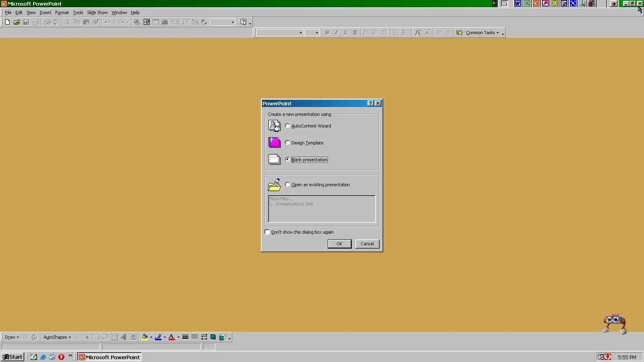This screenshot has height=362, width=644.
Task: Select the AutoContent Wizard radio button
Action: click(x=287, y=126)
